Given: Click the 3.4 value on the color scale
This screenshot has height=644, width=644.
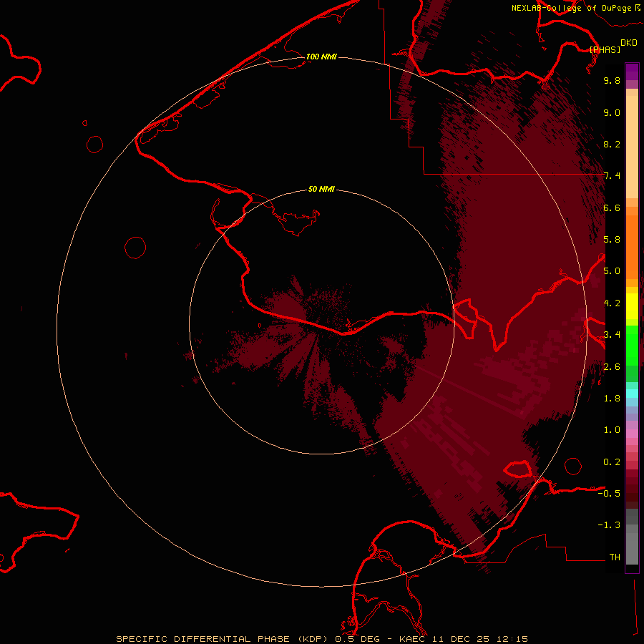Looking at the screenshot, I should click(612, 335).
